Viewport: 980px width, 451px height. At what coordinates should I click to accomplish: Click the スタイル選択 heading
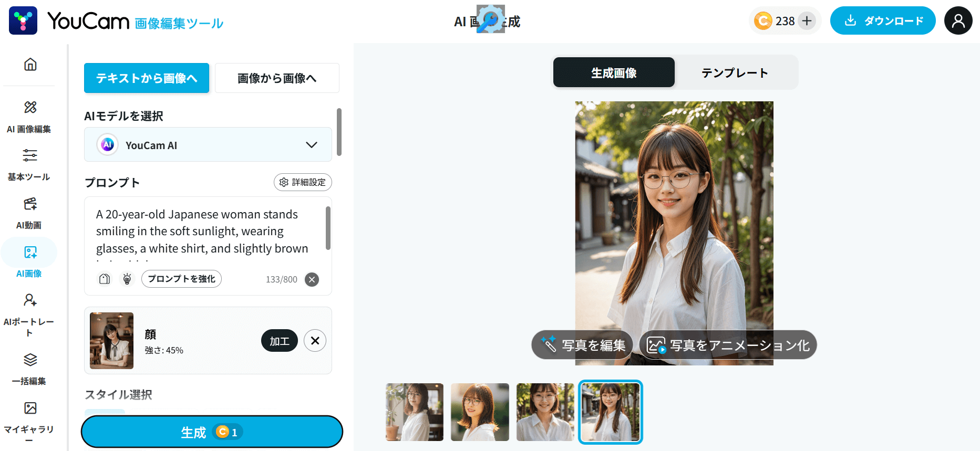coord(119,394)
